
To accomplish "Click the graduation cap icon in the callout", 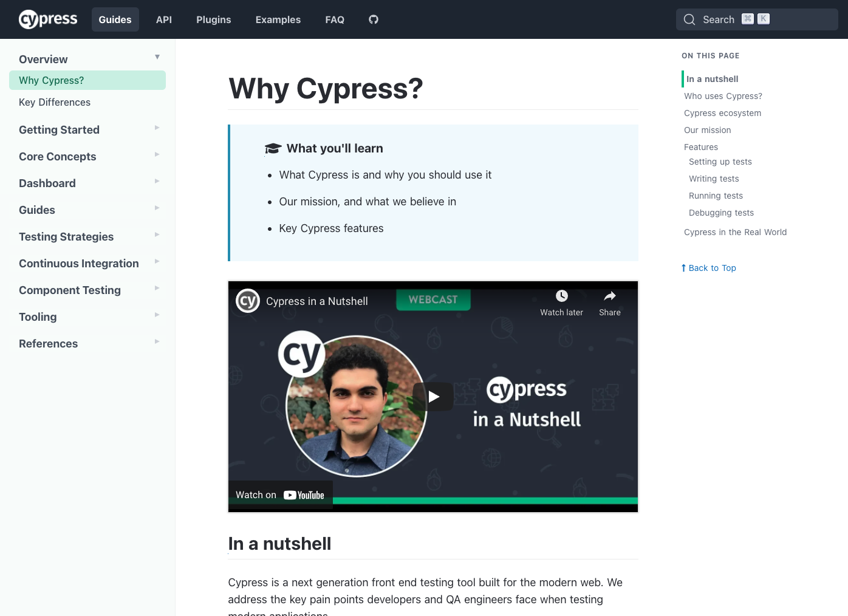I will coord(273,148).
